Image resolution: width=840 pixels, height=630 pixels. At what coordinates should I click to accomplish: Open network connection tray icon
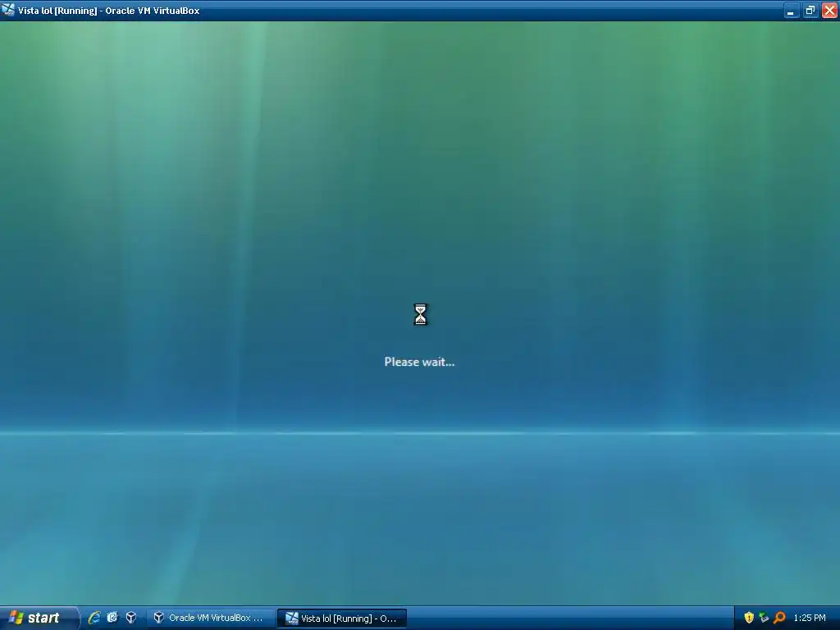[x=764, y=618]
